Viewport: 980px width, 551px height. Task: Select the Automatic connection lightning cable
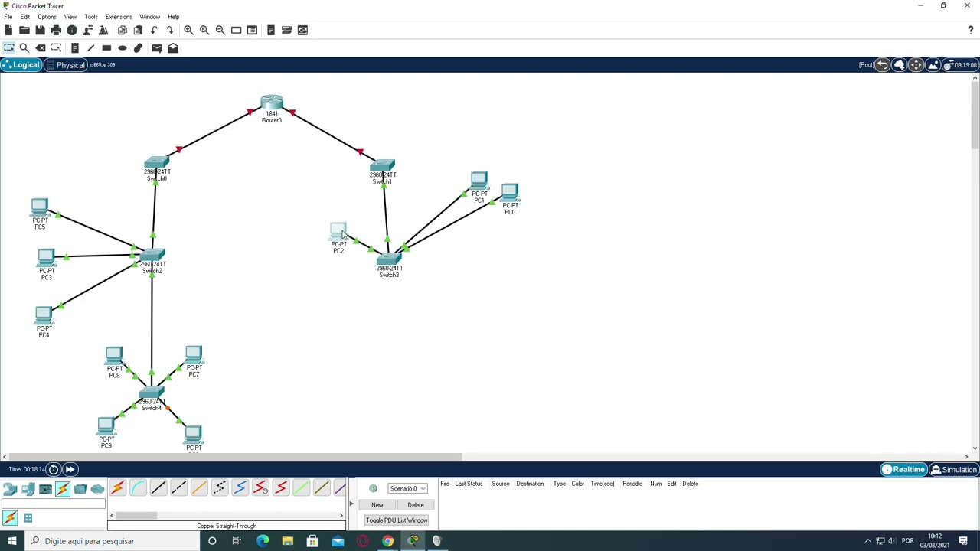point(117,488)
